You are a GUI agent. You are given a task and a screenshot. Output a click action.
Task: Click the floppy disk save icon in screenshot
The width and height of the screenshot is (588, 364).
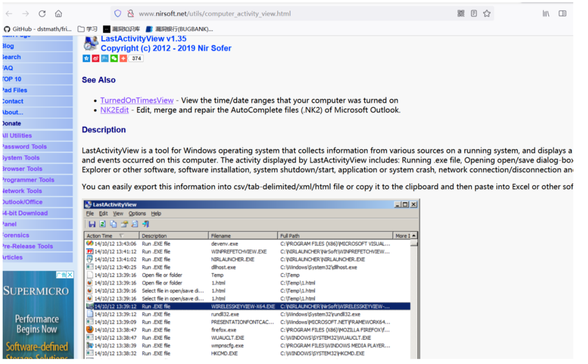click(92, 224)
